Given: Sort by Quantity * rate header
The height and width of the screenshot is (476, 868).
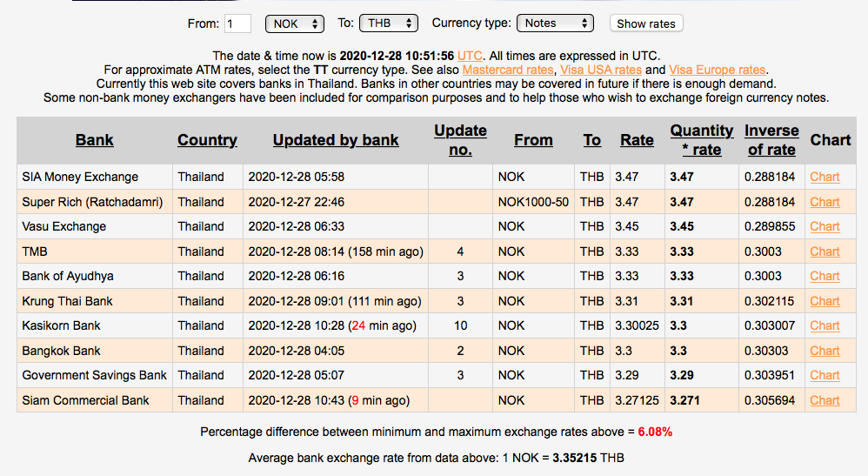Looking at the screenshot, I should coord(701,140).
